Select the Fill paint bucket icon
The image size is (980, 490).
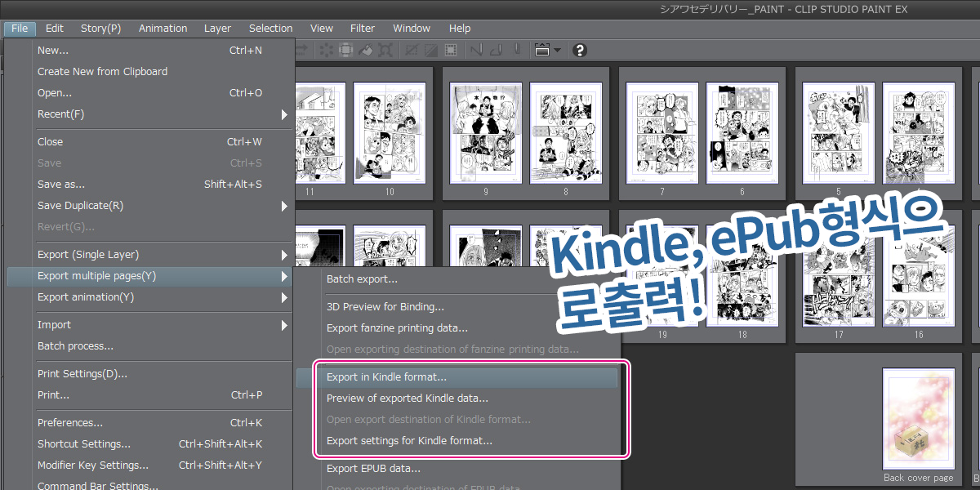pos(366,50)
